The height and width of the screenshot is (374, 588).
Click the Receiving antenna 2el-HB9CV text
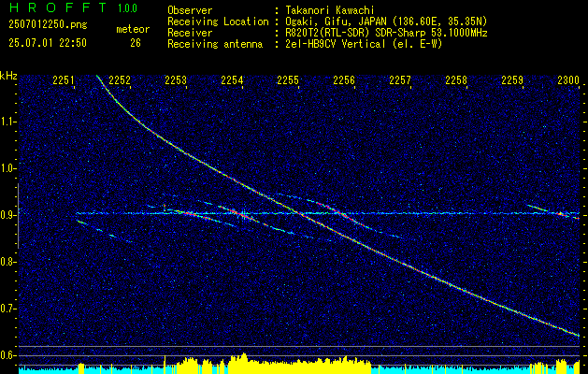pyautogui.click(x=363, y=44)
